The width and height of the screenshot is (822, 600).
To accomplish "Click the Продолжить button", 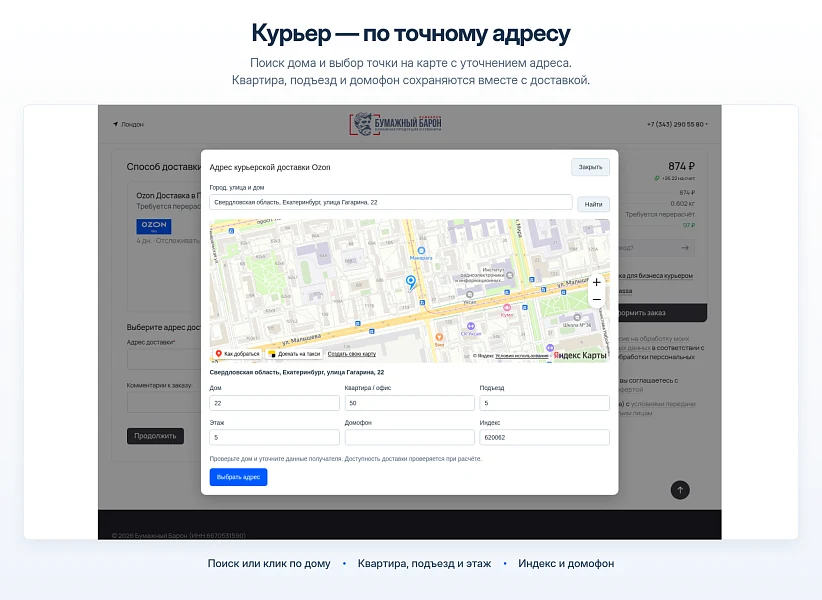I will pos(155,436).
